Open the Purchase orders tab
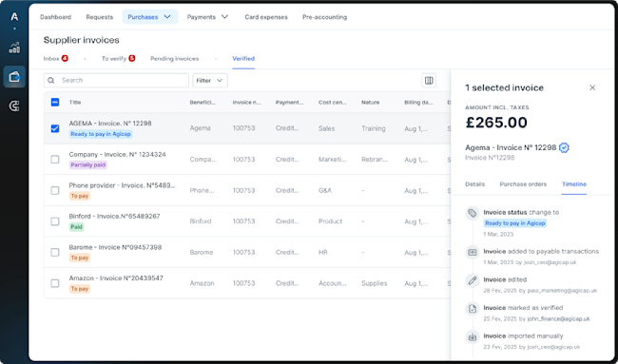This screenshot has width=618, height=364. point(523,184)
